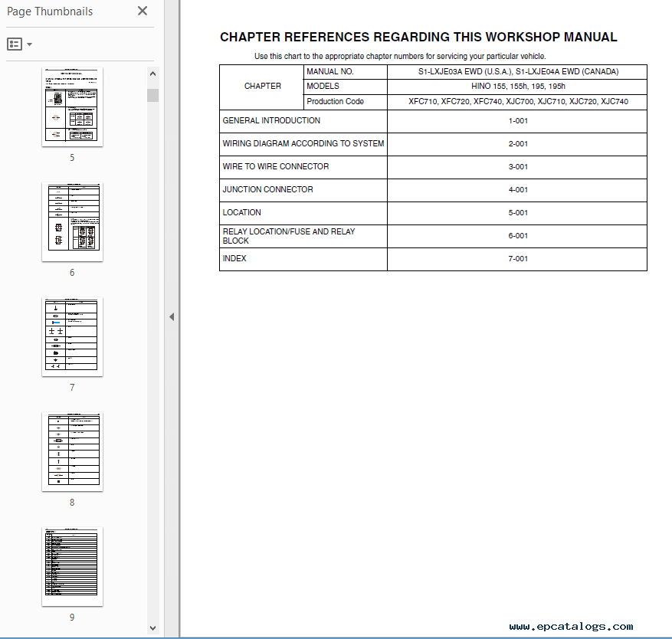672x639 pixels.
Task: Open the thumbnail options dropdown menu
Action: [x=20, y=44]
